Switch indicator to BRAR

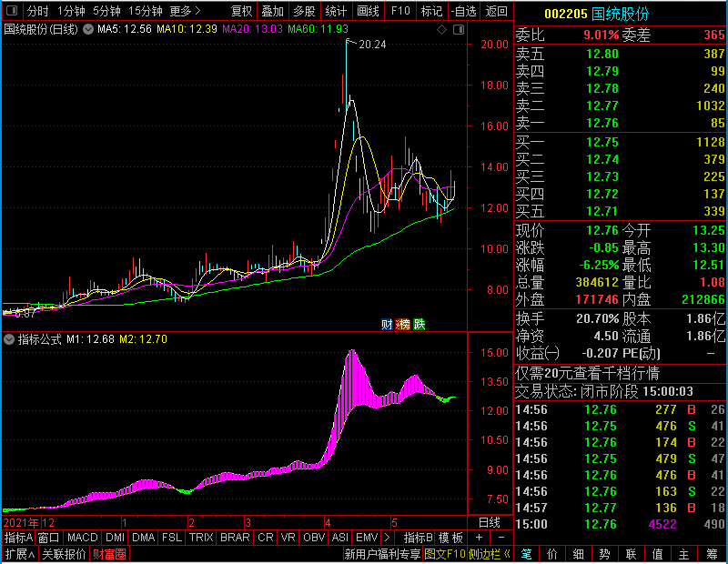click(x=235, y=538)
